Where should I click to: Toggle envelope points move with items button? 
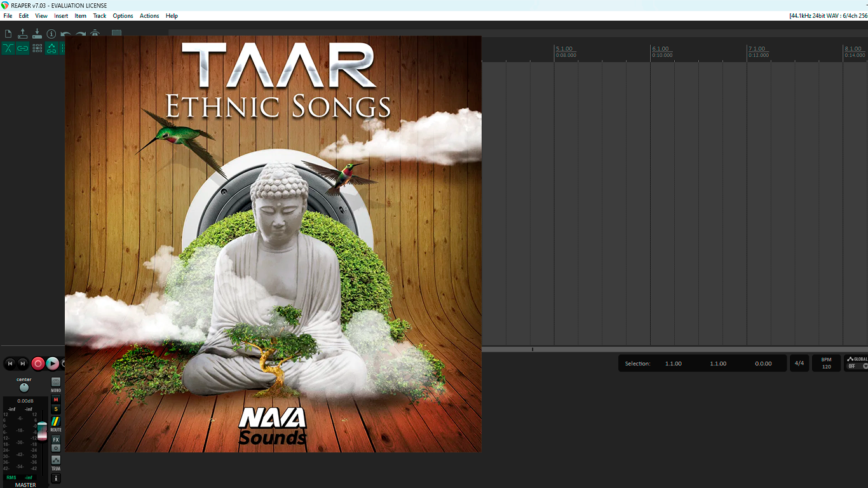click(x=51, y=48)
